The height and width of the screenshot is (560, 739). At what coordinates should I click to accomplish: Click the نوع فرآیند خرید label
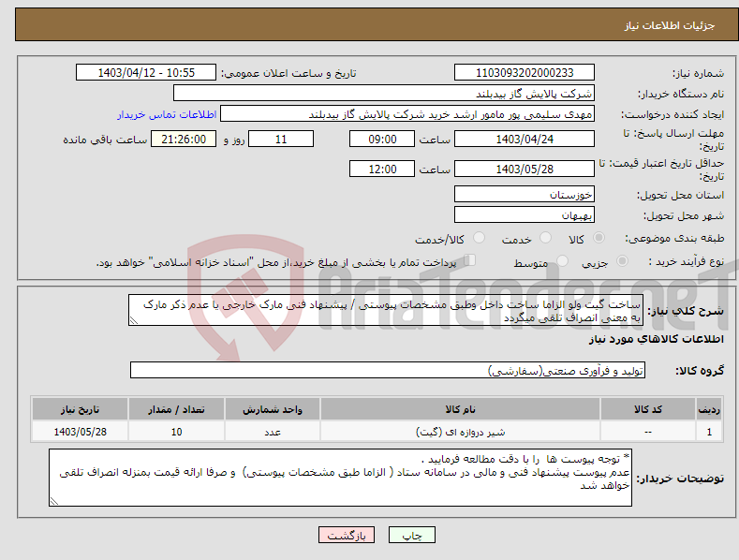click(x=687, y=261)
